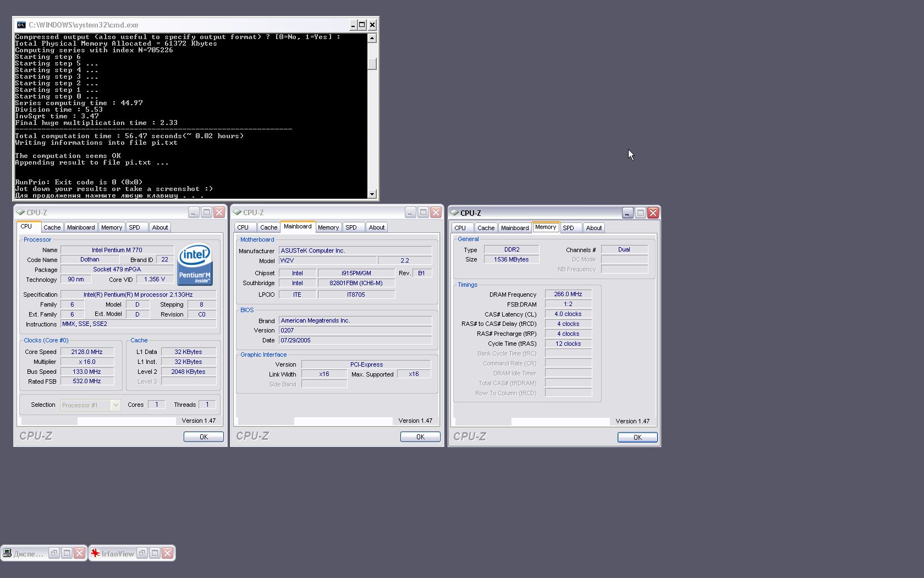Viewport: 924px width, 578px height.
Task: Click the mainboard model field W2V
Action: [328, 260]
